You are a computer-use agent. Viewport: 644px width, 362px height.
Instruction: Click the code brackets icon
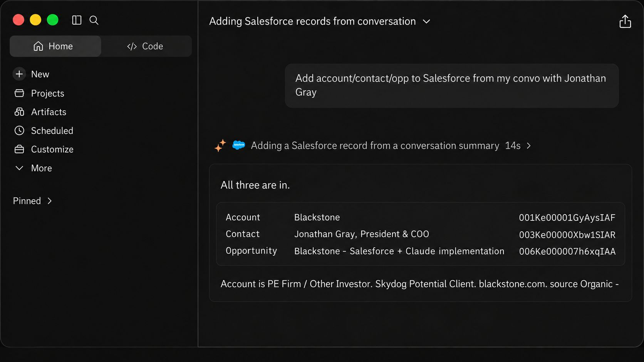[132, 47]
